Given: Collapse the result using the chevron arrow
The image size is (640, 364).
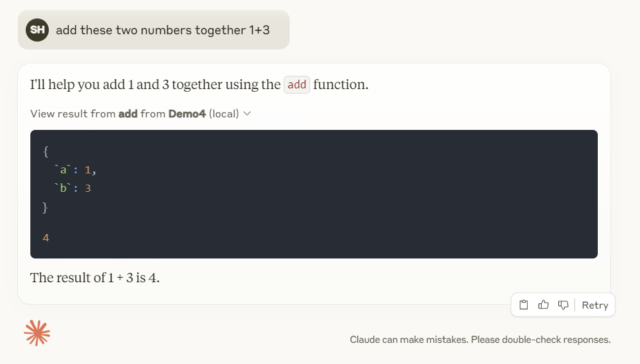Looking at the screenshot, I should pyautogui.click(x=247, y=113).
